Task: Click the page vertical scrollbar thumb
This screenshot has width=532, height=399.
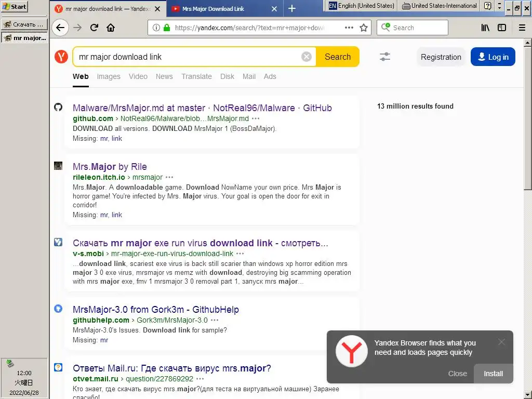Action: pyautogui.click(x=527, y=118)
